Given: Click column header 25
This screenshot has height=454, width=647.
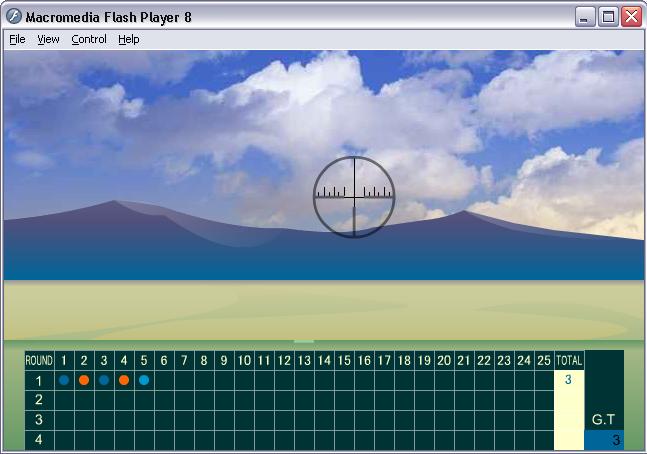Looking at the screenshot, I should pos(544,361).
